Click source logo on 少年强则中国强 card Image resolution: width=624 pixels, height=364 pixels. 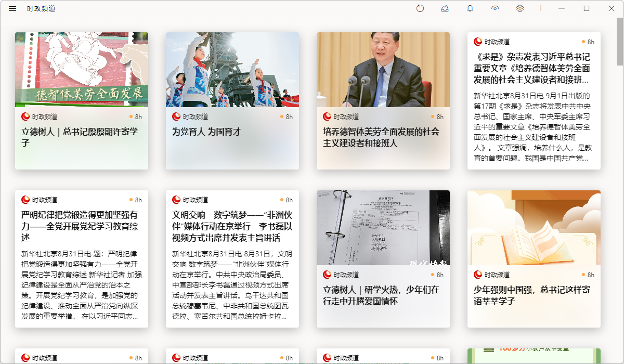coord(478,275)
